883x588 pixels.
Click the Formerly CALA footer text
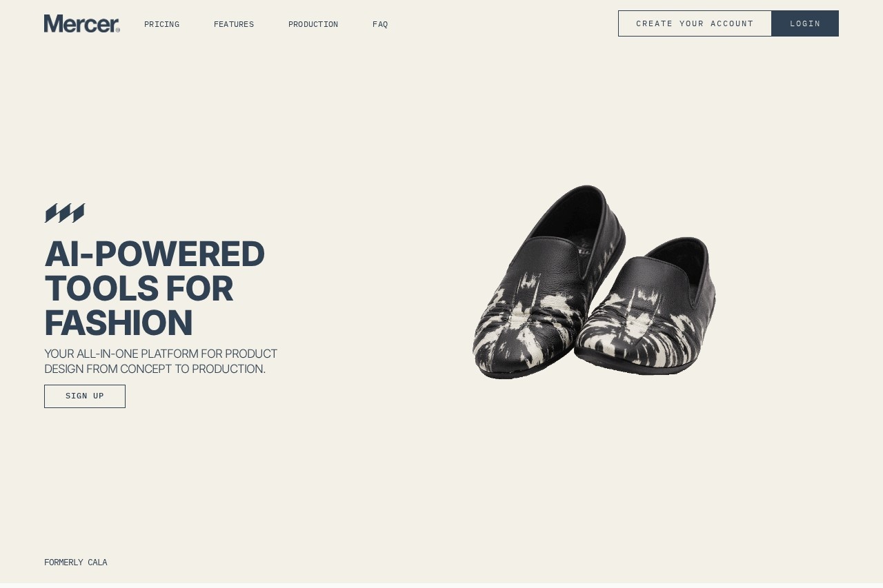click(76, 562)
